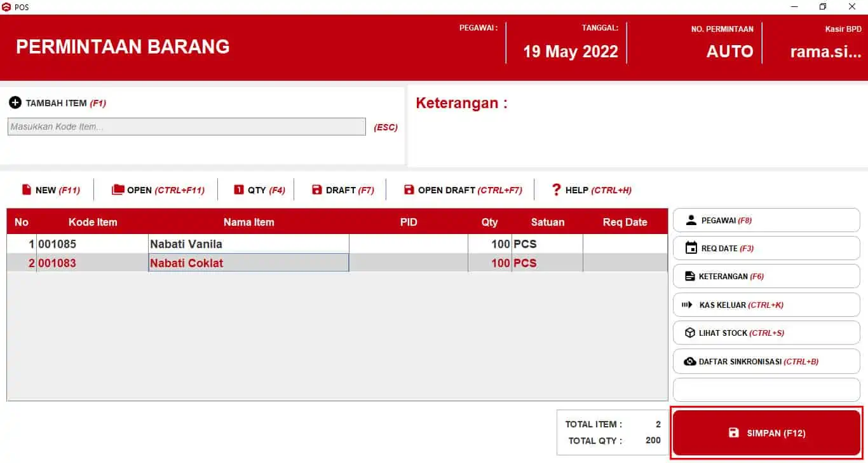Save as draft with DRAFT (F7)
868x463 pixels.
[x=342, y=190]
